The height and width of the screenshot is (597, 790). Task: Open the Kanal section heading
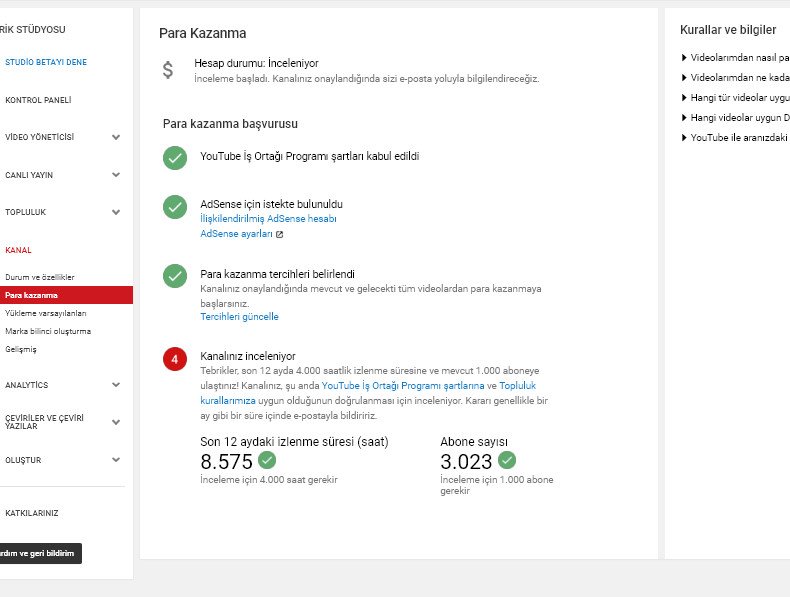pos(18,250)
